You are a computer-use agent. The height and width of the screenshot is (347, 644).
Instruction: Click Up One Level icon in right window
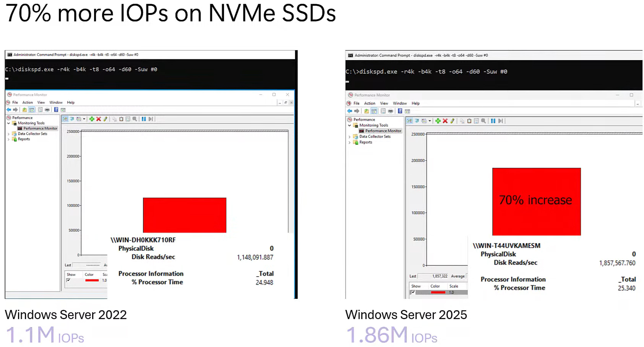coord(367,111)
